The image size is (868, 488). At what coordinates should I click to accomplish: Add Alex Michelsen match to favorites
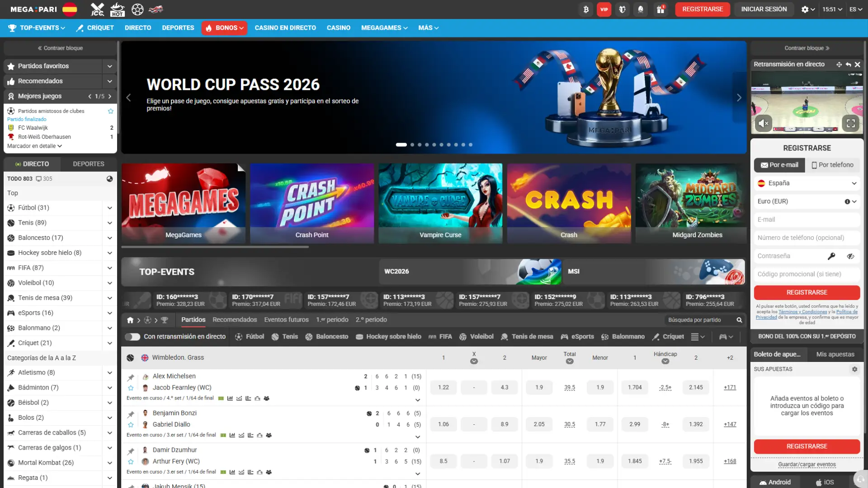131,388
